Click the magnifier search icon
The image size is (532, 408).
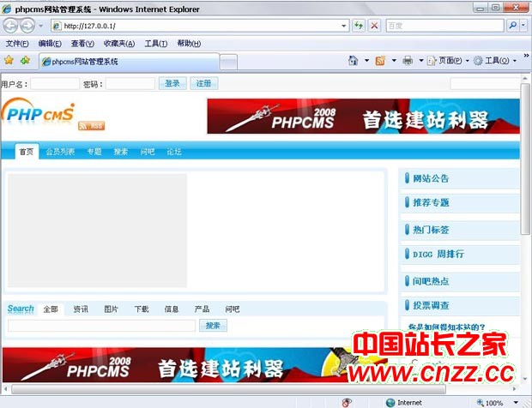pos(512,26)
